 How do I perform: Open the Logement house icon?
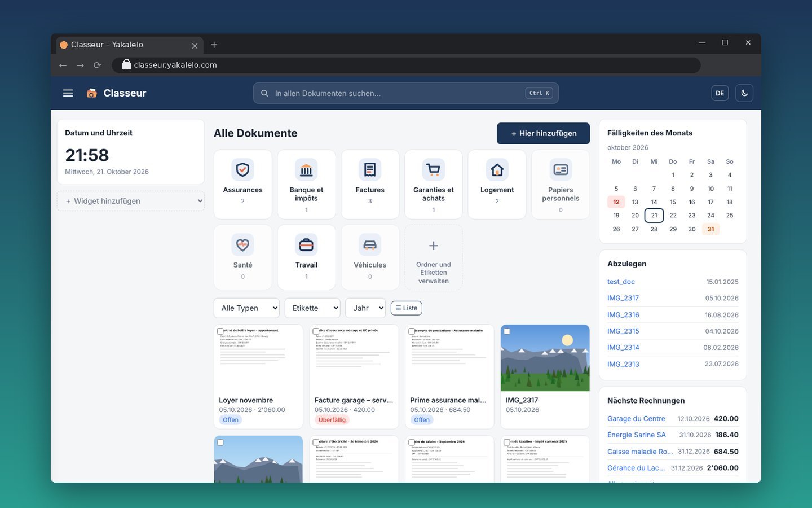[x=497, y=169]
